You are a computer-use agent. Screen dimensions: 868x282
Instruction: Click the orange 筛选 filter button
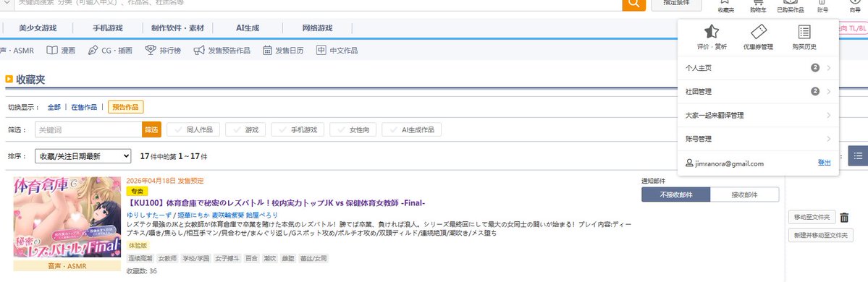[151, 129]
